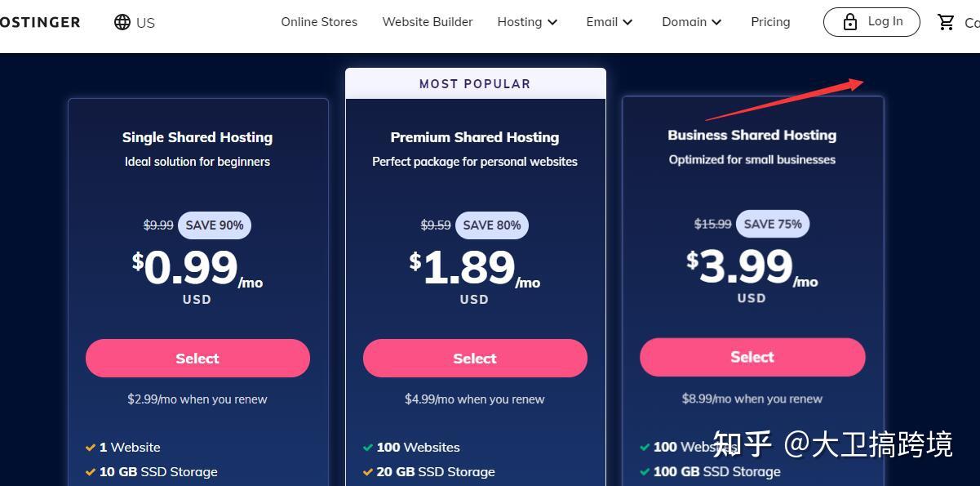Viewport: 980px width, 486px height.
Task: Open the Domain dropdown menu
Action: 692,22
